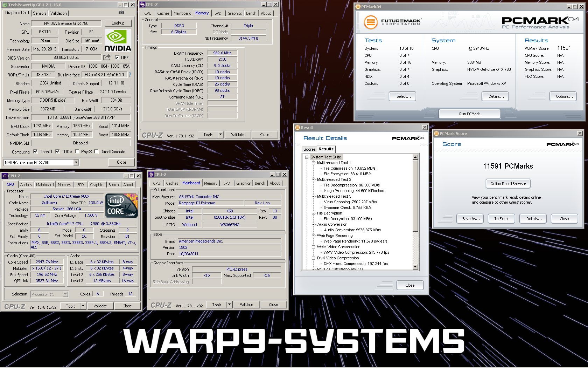Switch to Validation tab in GPU-Z
Screen dimensions: 588x368
(58, 13)
